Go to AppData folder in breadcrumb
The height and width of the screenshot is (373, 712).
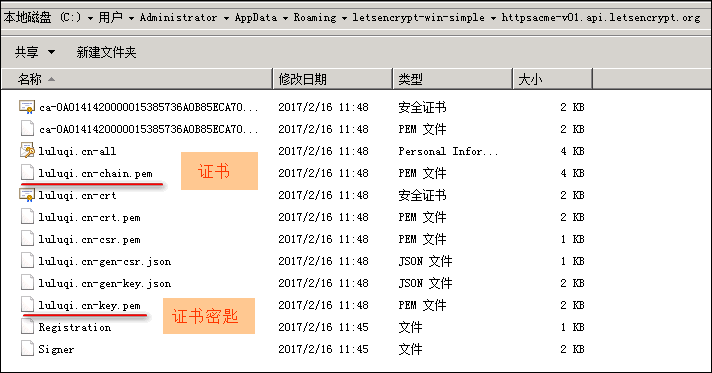click(256, 17)
